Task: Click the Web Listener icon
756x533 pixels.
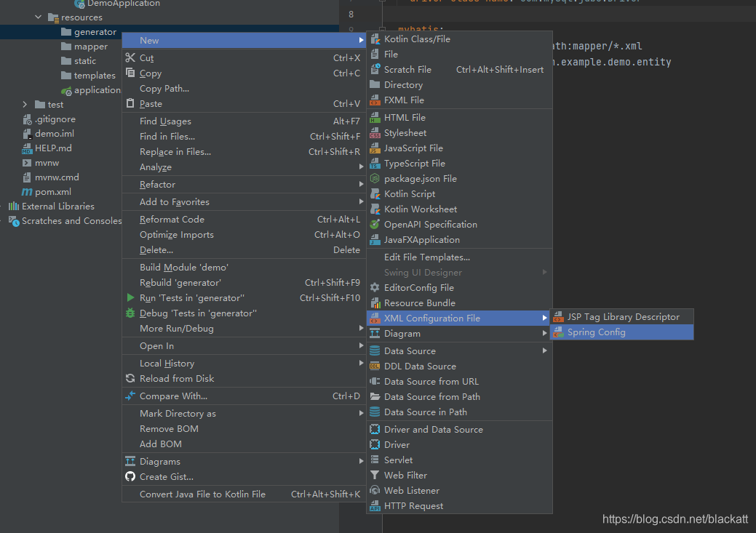Action: [375, 491]
